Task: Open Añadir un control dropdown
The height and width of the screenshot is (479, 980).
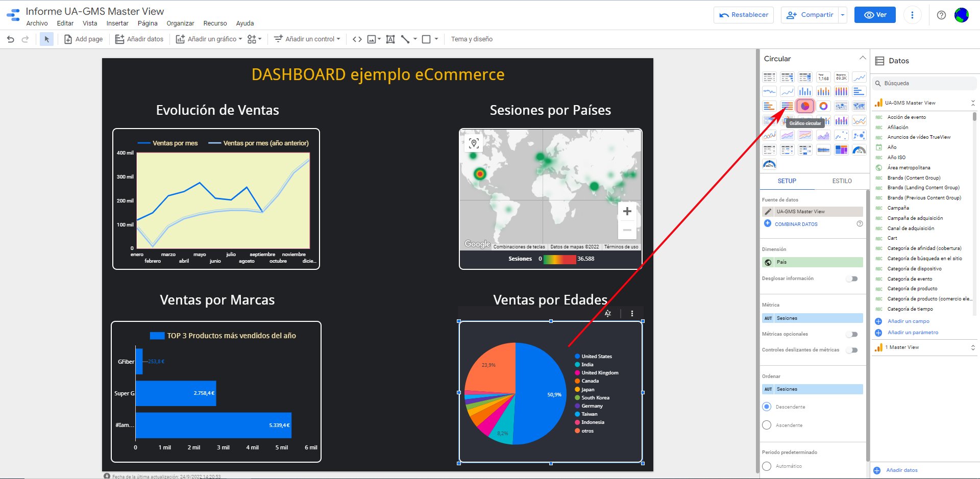Action: coord(307,39)
